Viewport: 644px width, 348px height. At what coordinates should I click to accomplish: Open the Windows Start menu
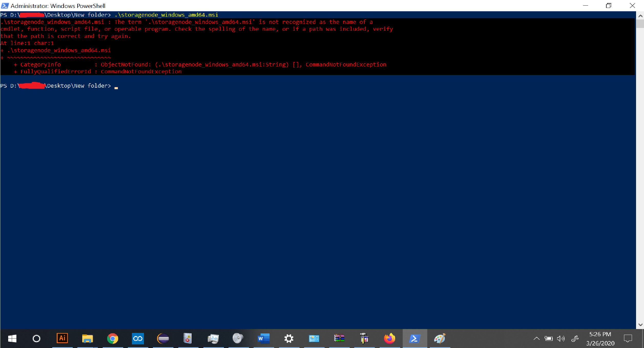(12, 339)
